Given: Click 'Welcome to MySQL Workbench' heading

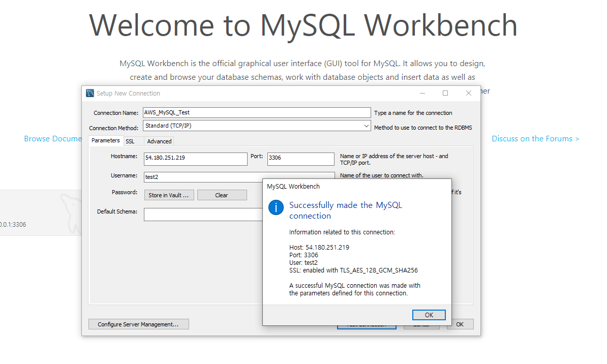Looking at the screenshot, I should click(x=303, y=25).
